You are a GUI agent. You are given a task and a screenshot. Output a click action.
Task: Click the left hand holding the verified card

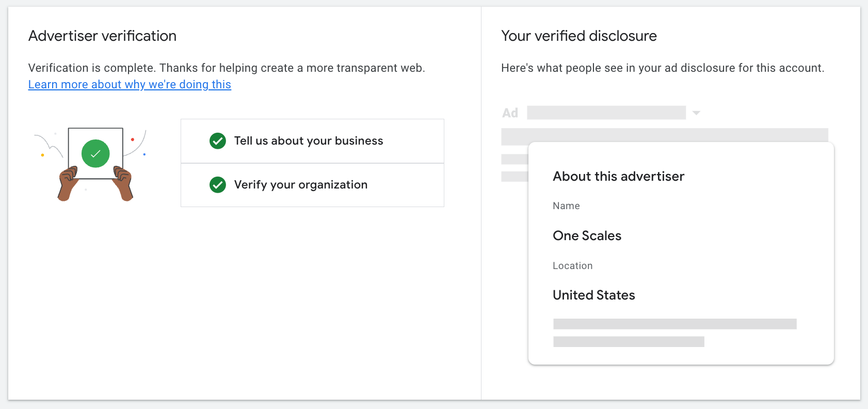click(67, 182)
